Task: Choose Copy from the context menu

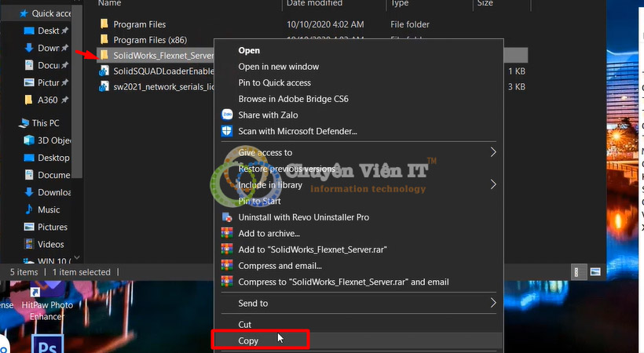Action: 248,340
